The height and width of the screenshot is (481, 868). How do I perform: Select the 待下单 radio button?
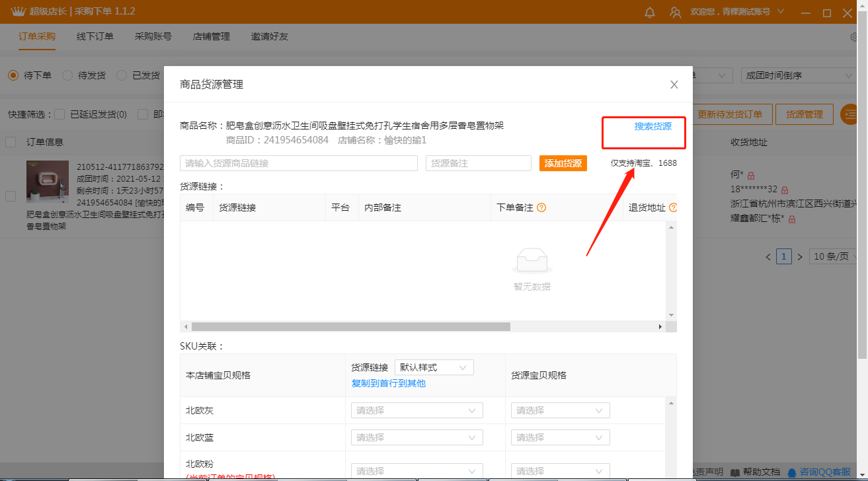coord(13,75)
